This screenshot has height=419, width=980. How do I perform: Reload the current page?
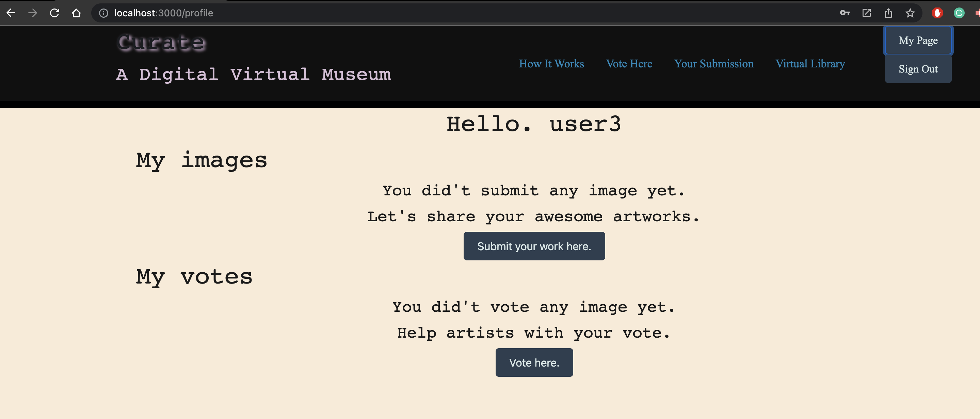[55, 13]
